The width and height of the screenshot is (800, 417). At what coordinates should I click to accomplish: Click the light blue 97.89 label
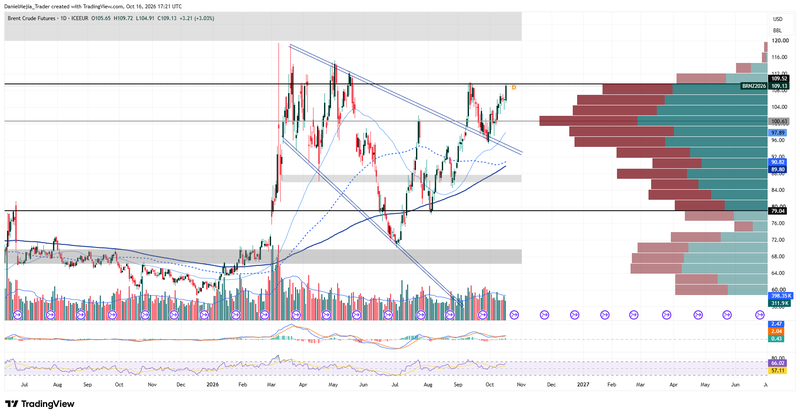778,132
